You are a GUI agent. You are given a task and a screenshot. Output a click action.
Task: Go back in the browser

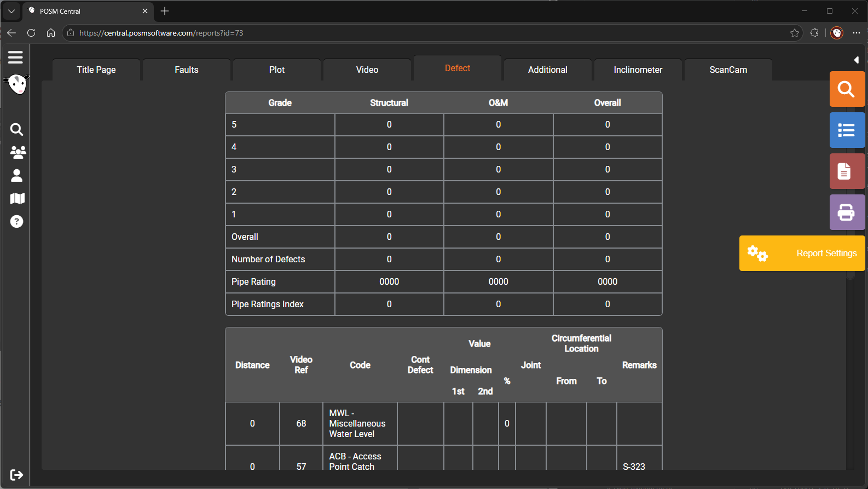click(x=11, y=33)
